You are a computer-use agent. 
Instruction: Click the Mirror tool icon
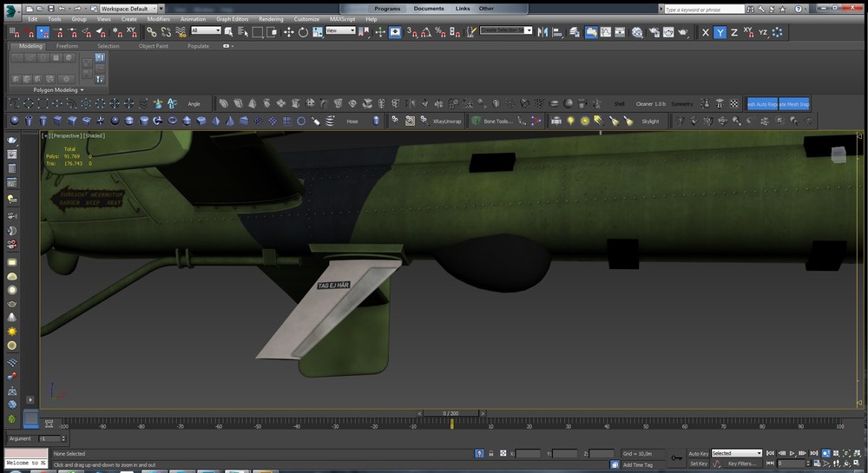543,32
